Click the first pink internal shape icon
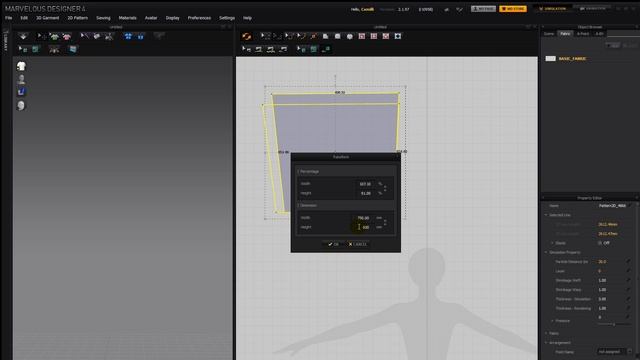The width and height of the screenshot is (640, 360). [362, 36]
